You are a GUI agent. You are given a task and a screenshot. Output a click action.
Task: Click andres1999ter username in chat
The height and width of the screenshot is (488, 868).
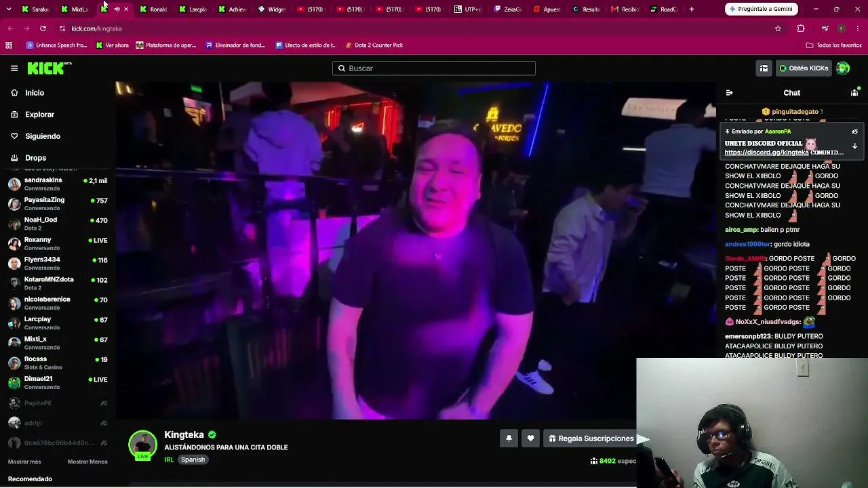[747, 244]
